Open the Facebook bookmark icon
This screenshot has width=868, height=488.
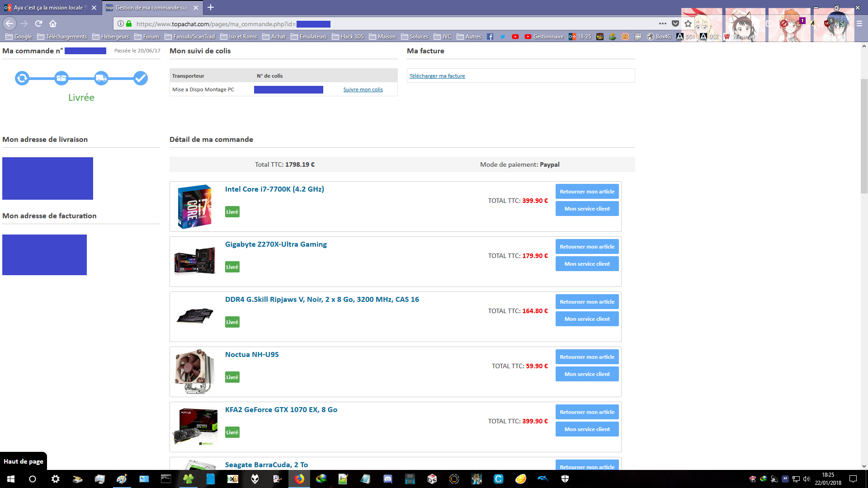point(490,37)
